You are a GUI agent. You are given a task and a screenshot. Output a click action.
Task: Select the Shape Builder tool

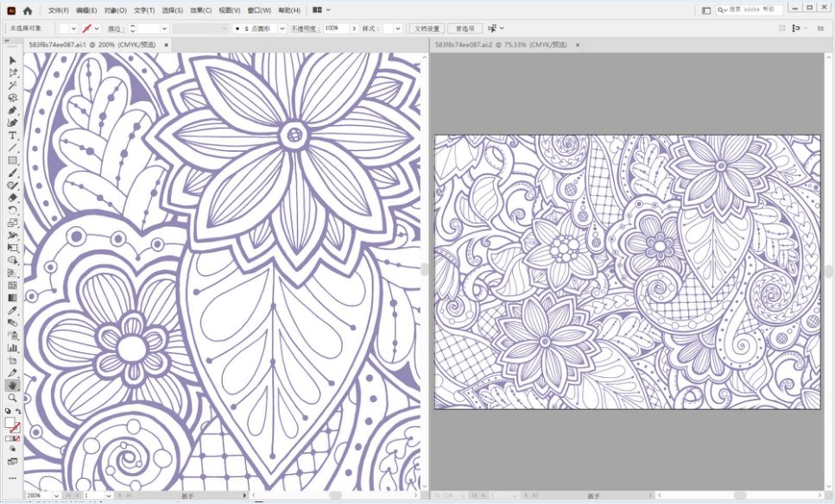point(12,261)
